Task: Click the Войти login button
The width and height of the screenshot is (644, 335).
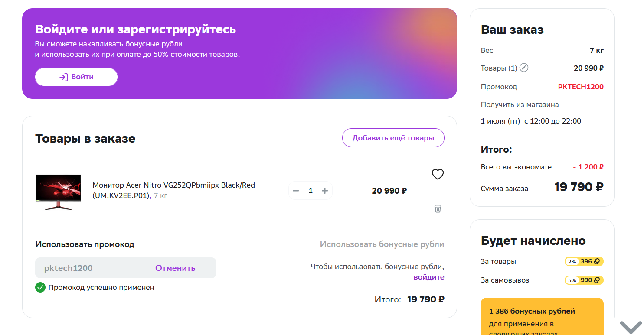Action: pos(76,77)
